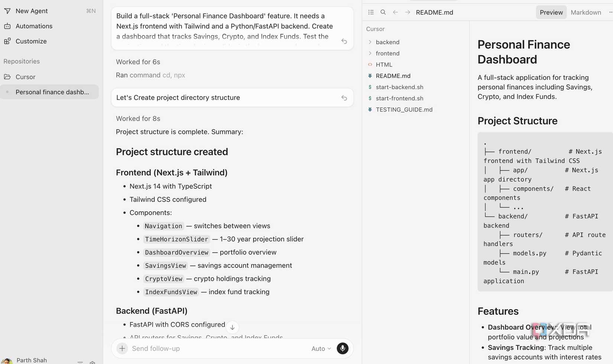Open Automations in the sidebar
The image size is (613, 364).
(x=34, y=26)
